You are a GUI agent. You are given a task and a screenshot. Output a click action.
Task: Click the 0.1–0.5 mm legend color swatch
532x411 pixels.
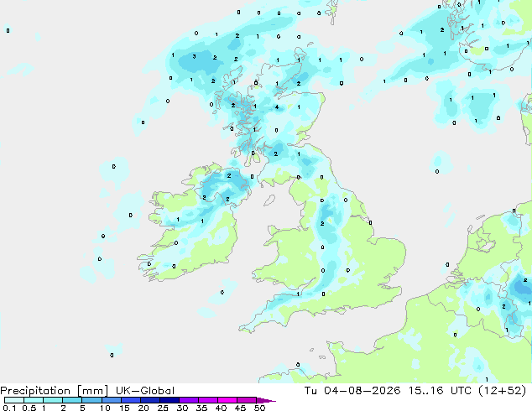pos(14,400)
